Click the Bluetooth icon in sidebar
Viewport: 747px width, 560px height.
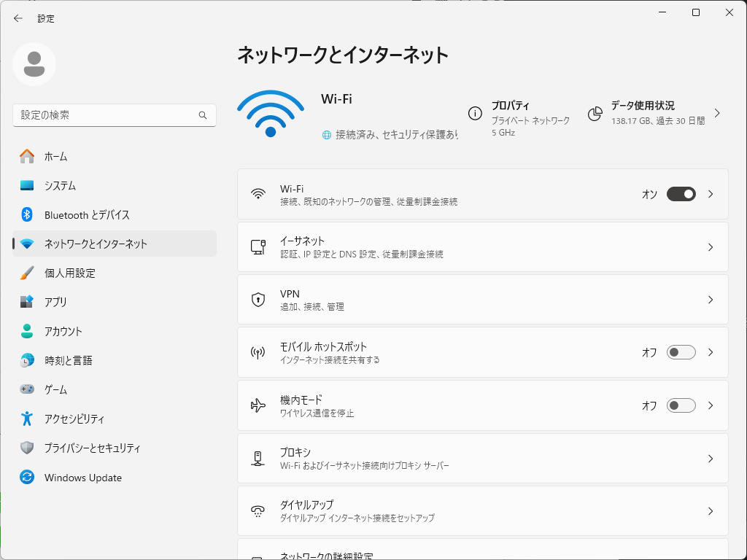click(27, 215)
